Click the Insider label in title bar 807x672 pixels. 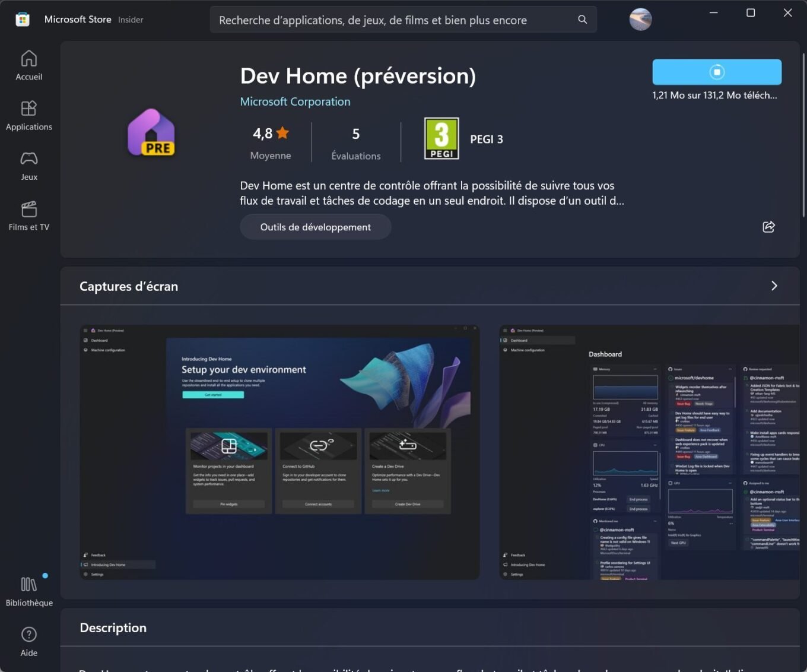pyautogui.click(x=131, y=20)
